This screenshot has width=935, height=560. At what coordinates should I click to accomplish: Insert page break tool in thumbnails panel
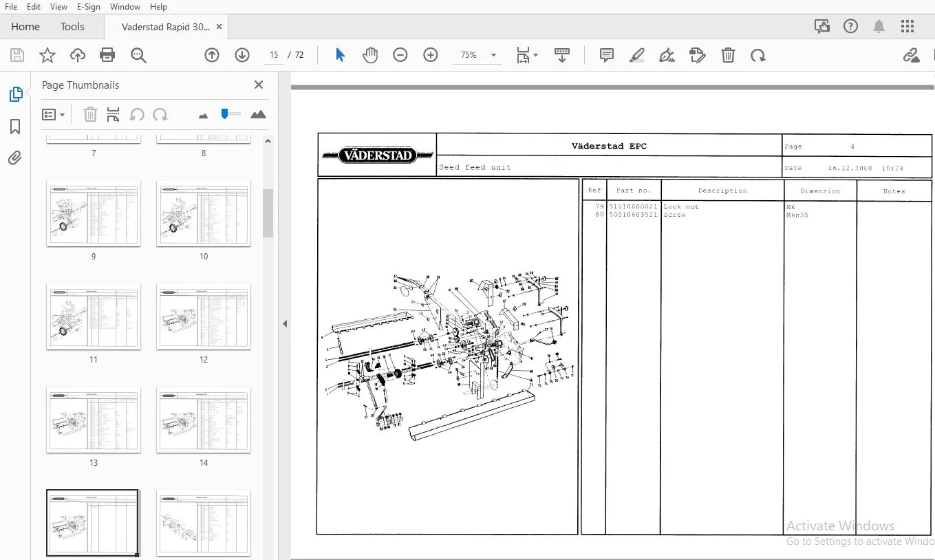tap(114, 115)
